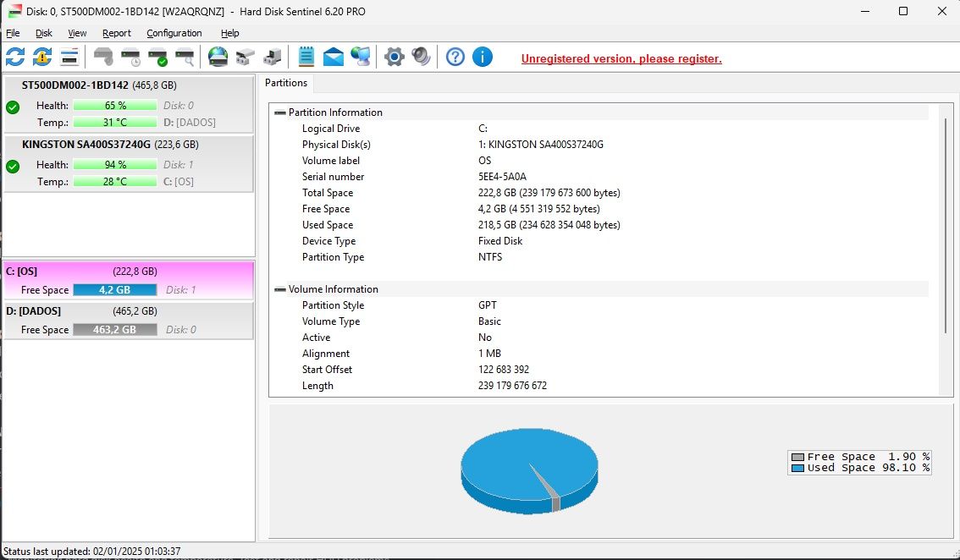
Task: Click the Length value '239 179 676 672'
Action: 512,386
